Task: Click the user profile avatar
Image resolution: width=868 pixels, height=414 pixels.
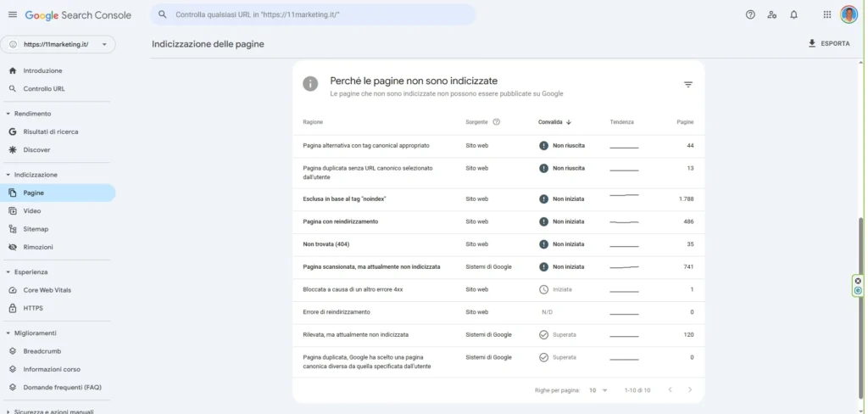Action: (849, 14)
